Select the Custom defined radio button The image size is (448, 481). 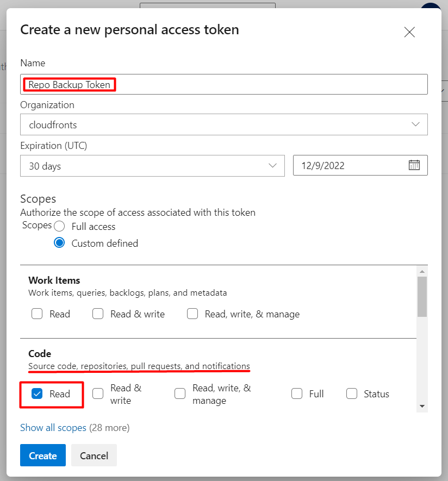point(59,243)
